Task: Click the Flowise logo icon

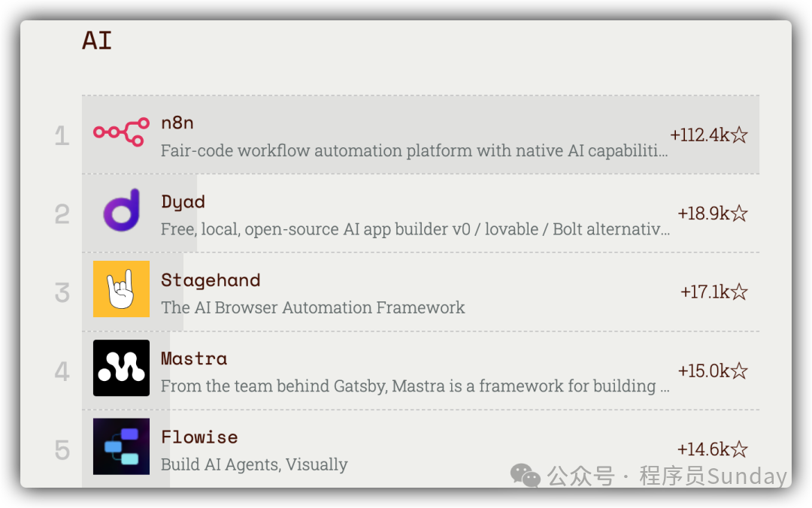Action: tap(121, 446)
